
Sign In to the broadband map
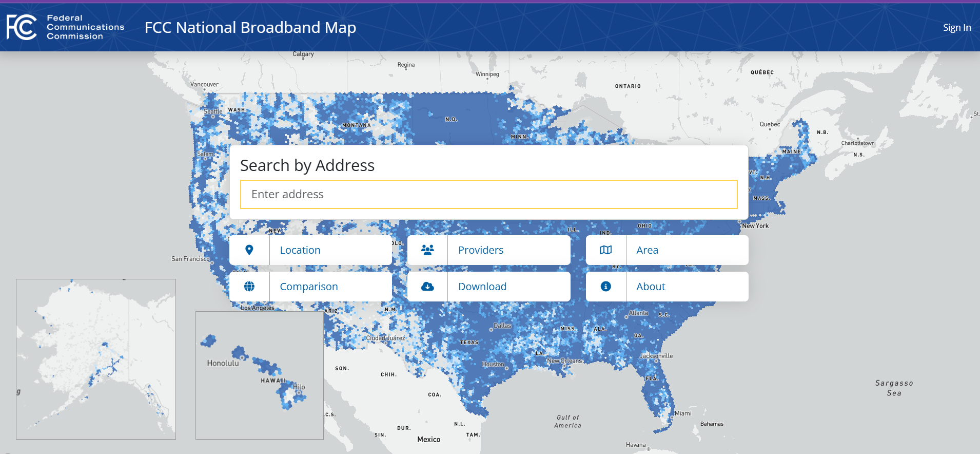click(957, 28)
